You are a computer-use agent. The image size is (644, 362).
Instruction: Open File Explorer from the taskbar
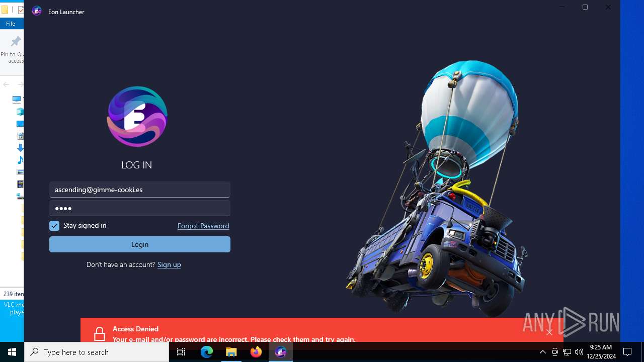(231, 352)
